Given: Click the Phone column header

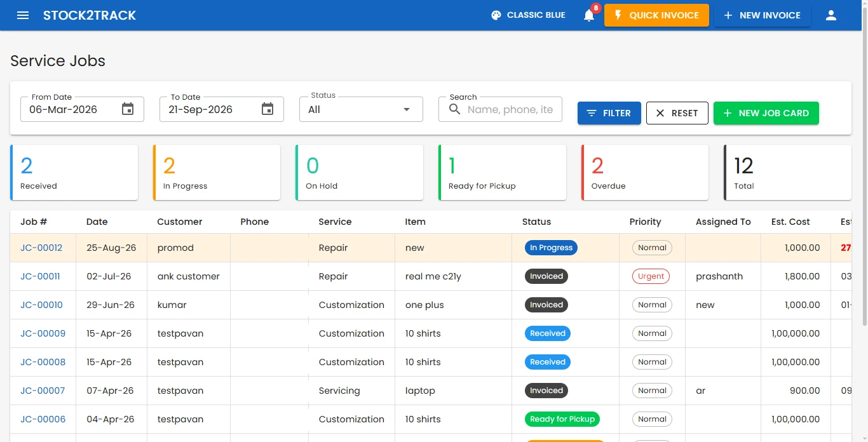Looking at the screenshot, I should tap(255, 222).
